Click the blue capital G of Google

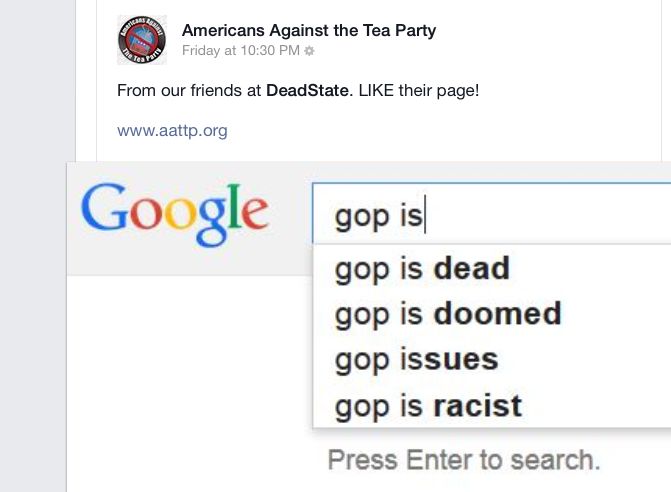[x=103, y=207]
